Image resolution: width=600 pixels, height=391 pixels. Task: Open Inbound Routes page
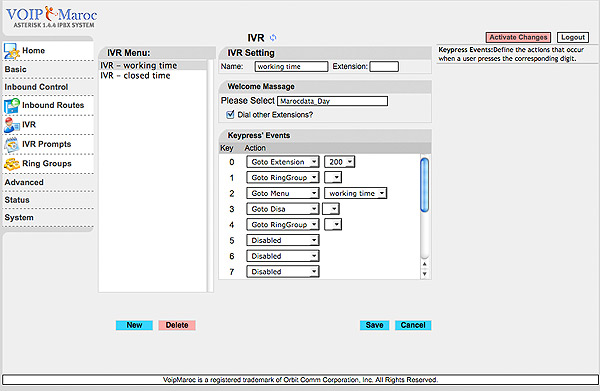pyautogui.click(x=53, y=105)
